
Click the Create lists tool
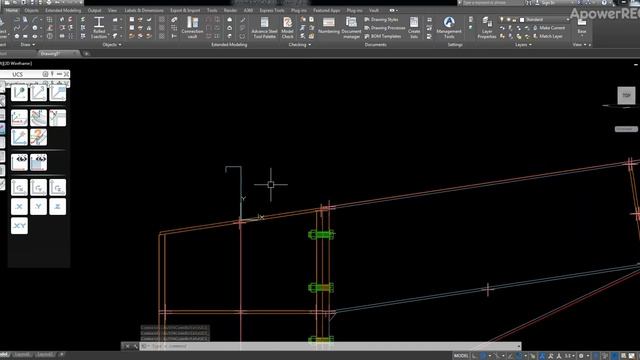pyautogui.click(x=414, y=28)
